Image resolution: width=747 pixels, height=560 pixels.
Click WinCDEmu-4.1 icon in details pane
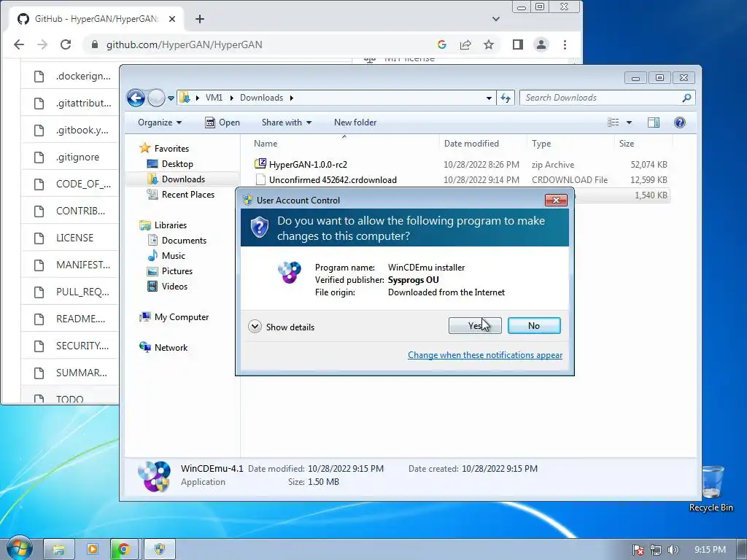point(155,475)
